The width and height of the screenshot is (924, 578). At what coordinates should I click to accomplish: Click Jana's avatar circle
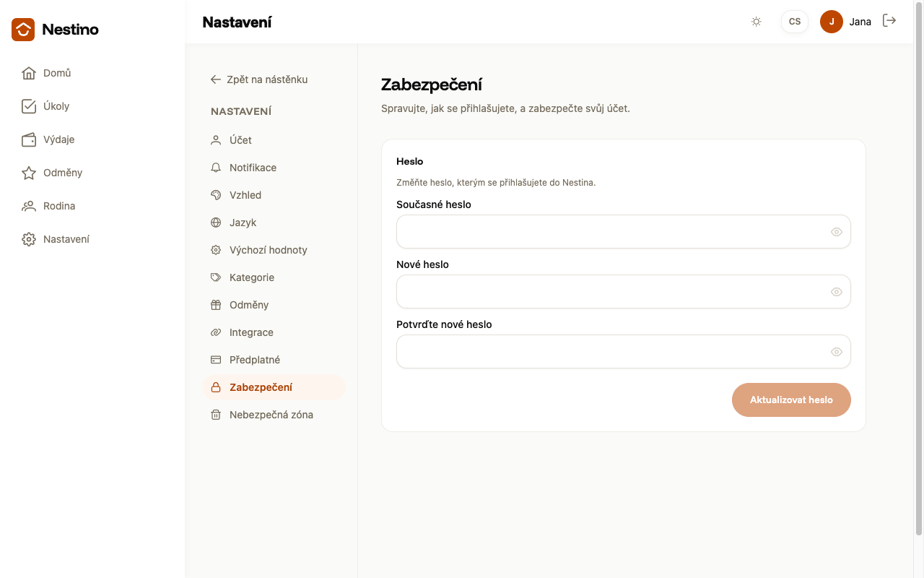click(832, 22)
